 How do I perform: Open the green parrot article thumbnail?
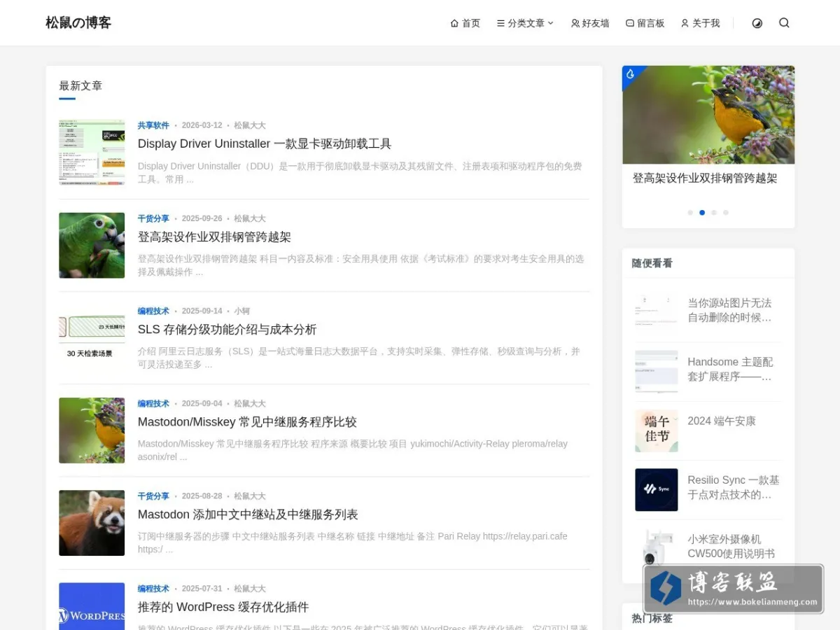point(92,246)
